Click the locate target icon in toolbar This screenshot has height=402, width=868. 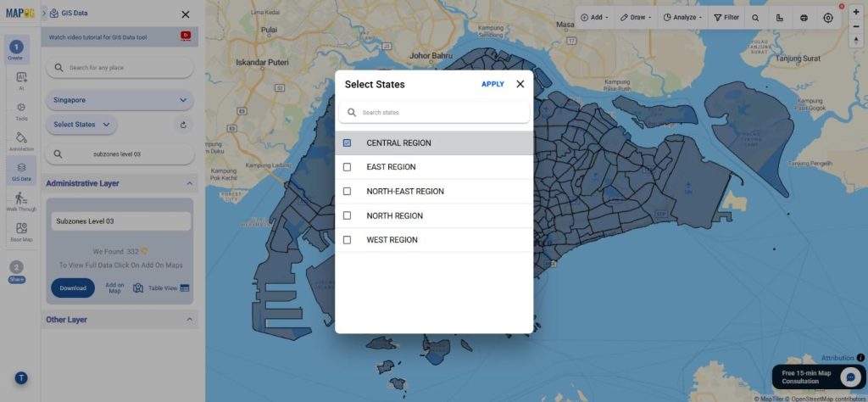828,18
